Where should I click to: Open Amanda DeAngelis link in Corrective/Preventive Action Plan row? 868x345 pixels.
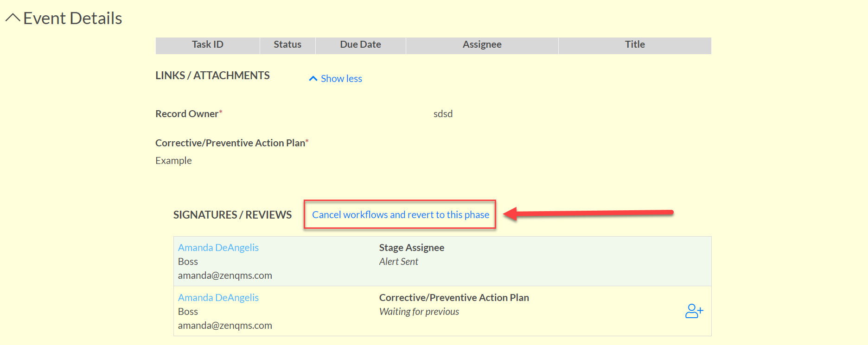tap(218, 297)
